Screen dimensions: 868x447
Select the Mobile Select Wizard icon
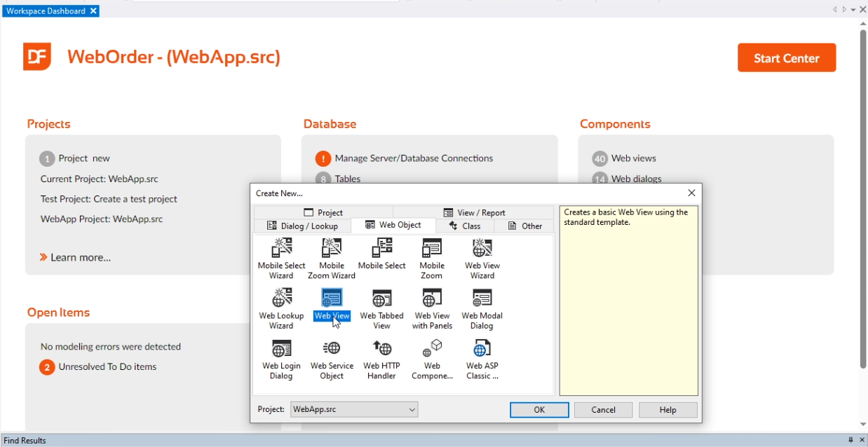[x=282, y=249]
